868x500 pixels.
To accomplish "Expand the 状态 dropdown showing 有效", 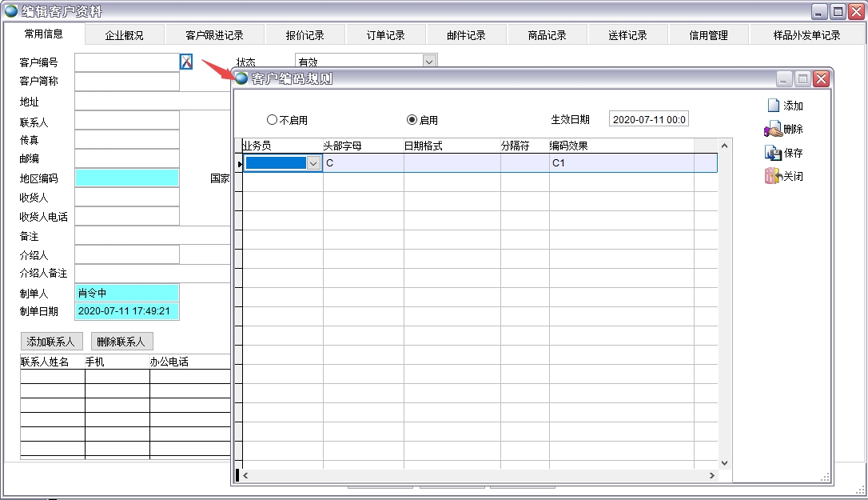I will point(429,62).
